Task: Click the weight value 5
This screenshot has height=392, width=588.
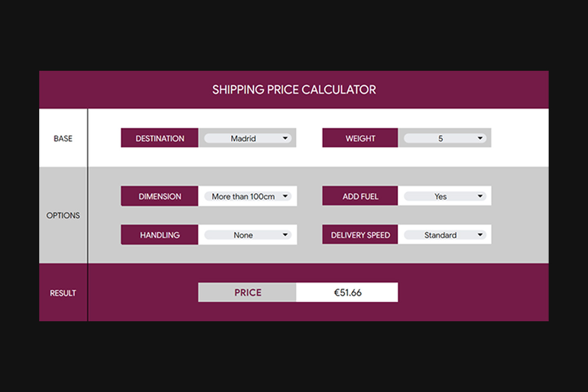Action: click(x=440, y=138)
